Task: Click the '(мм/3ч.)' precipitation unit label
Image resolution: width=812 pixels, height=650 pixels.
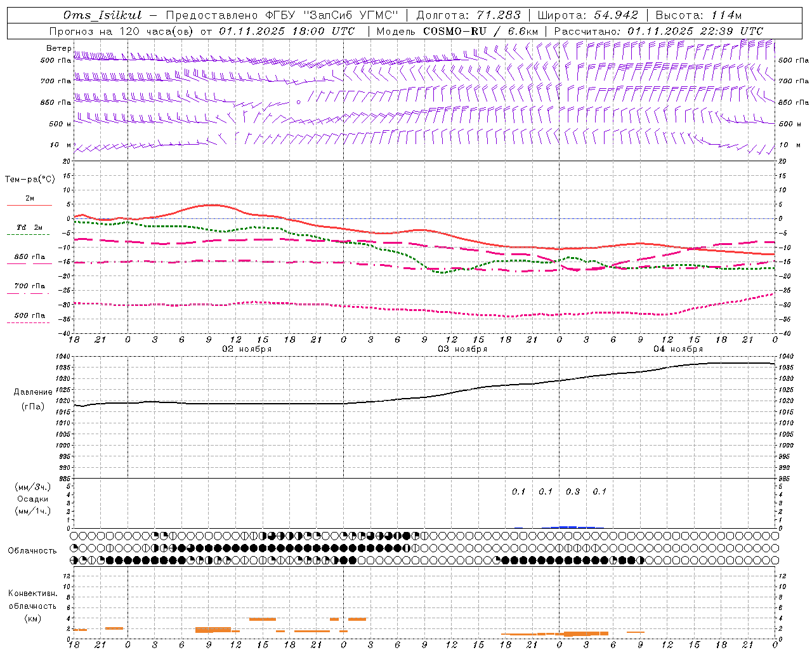Action: (x=33, y=487)
